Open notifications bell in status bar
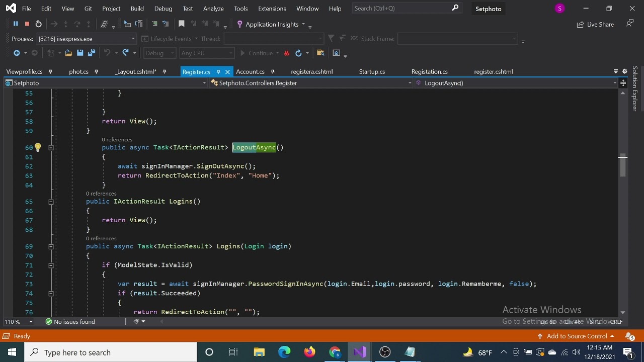Screen dimensions: 644x362 pos(629,336)
